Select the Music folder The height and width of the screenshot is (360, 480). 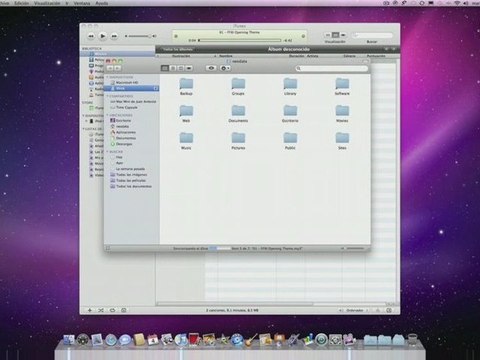coord(186,140)
